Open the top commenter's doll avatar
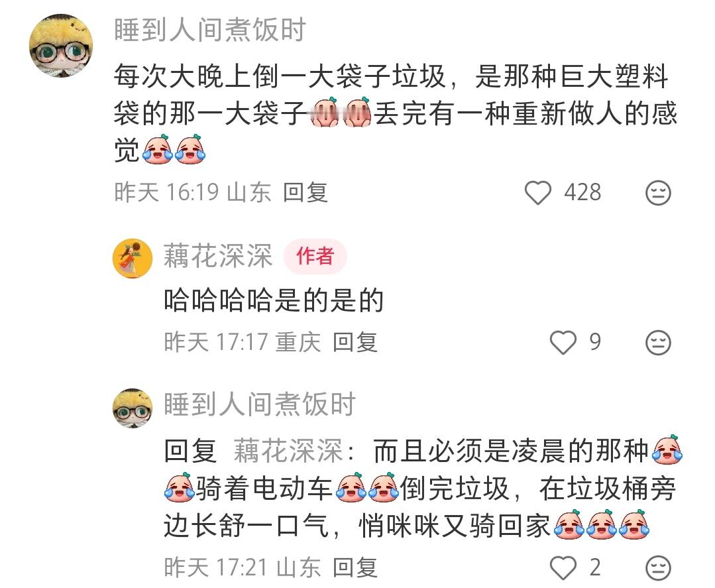 pyautogui.click(x=61, y=46)
